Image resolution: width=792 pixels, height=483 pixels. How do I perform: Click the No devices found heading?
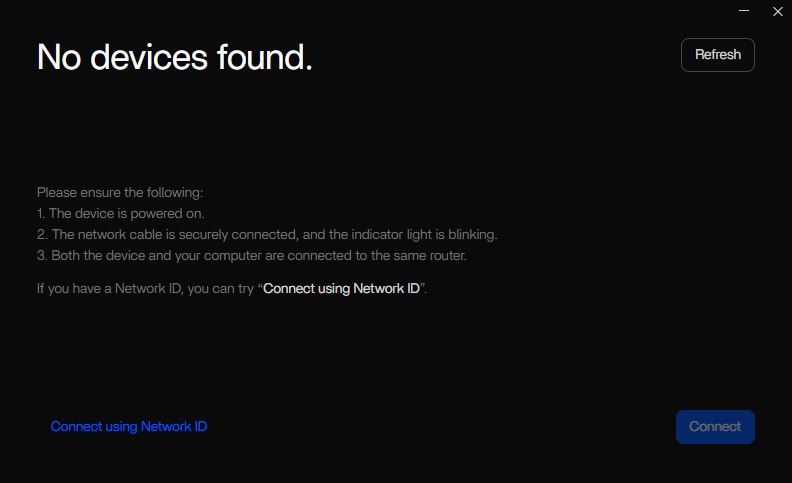coord(174,57)
